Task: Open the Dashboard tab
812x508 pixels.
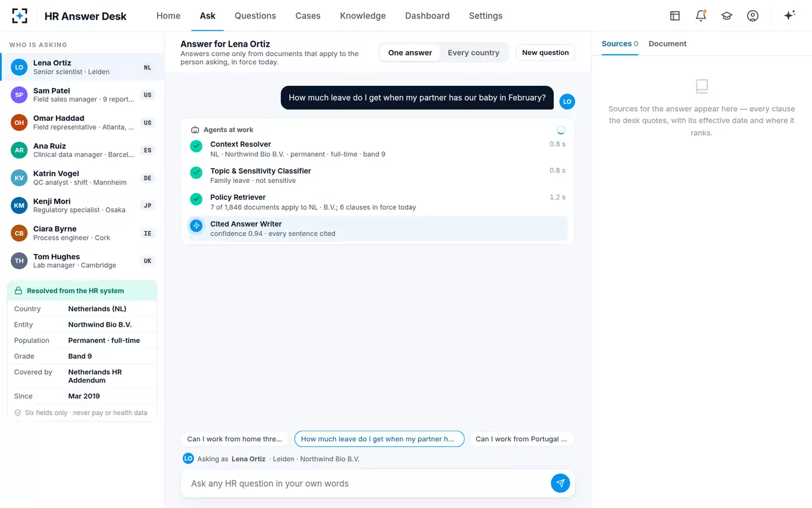Action: [427, 16]
